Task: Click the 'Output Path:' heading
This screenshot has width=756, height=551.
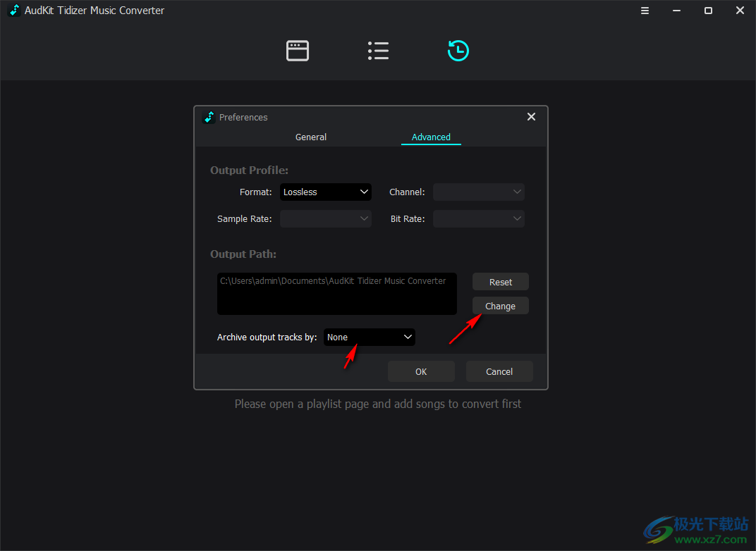Action: click(243, 254)
